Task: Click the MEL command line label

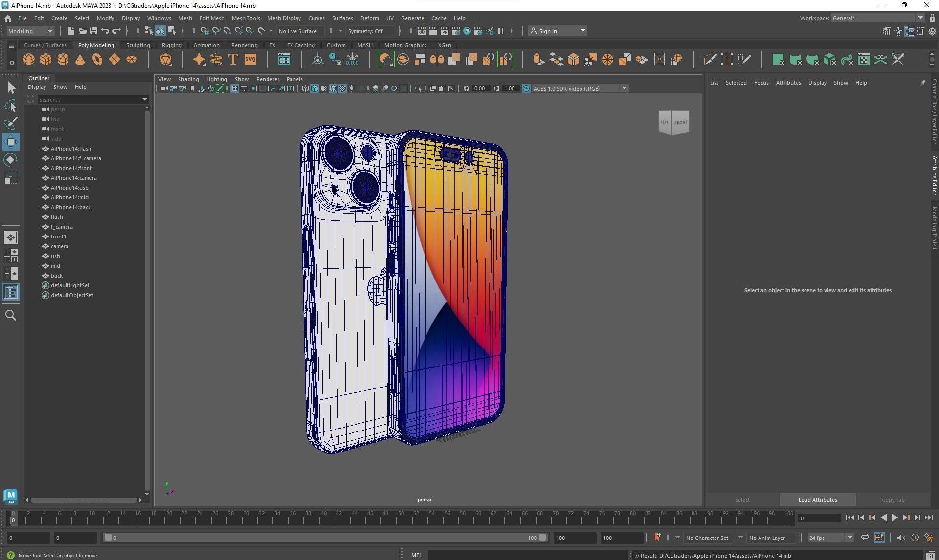Action: tap(416, 555)
